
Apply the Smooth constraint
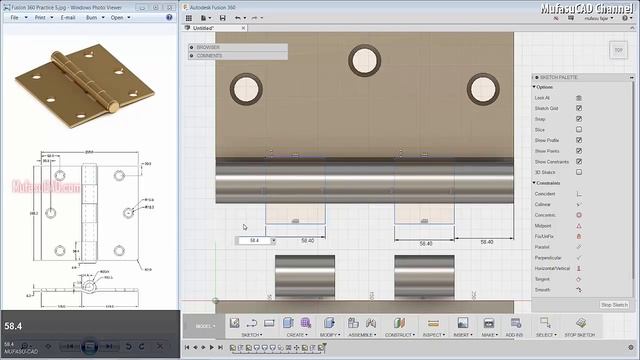pyautogui.click(x=579, y=290)
